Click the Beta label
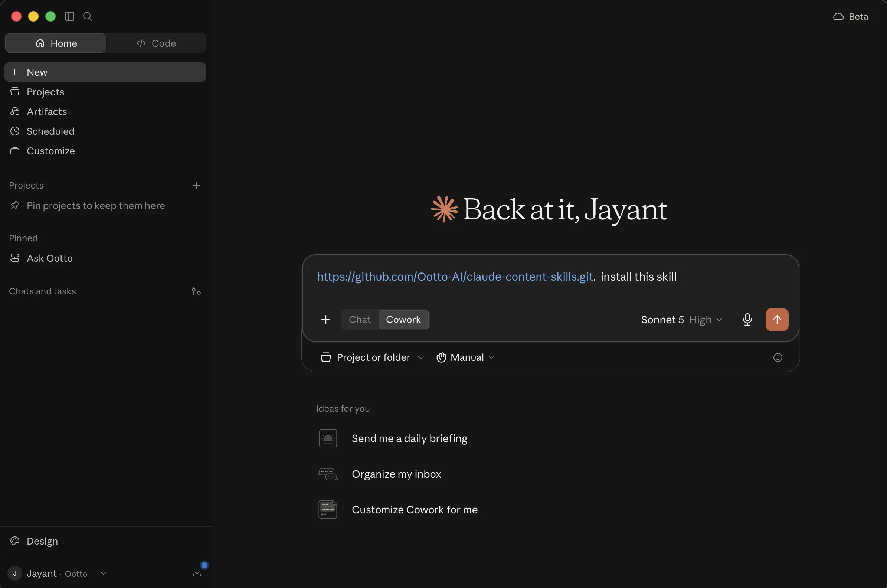This screenshot has width=887, height=588. 858,16
